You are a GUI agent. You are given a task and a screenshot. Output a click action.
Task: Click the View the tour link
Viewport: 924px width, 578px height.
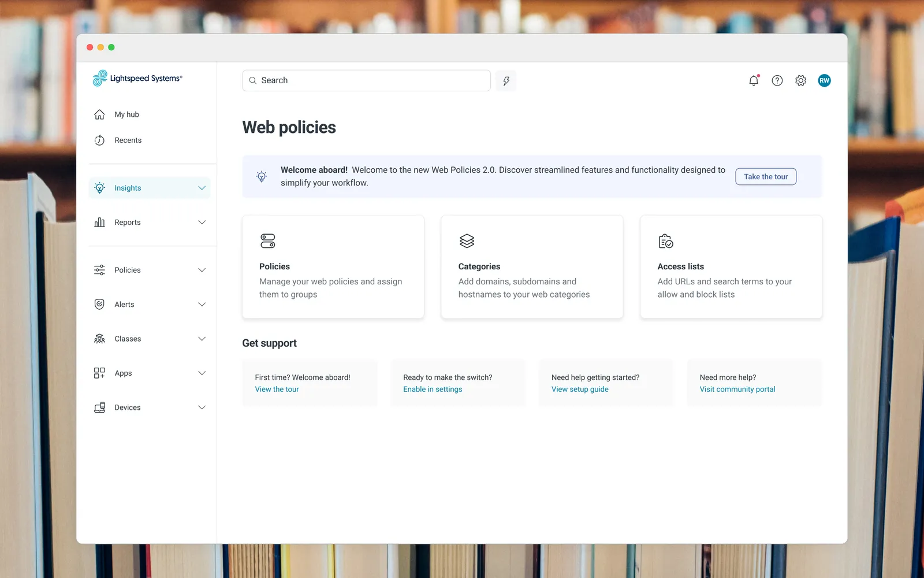pos(277,390)
